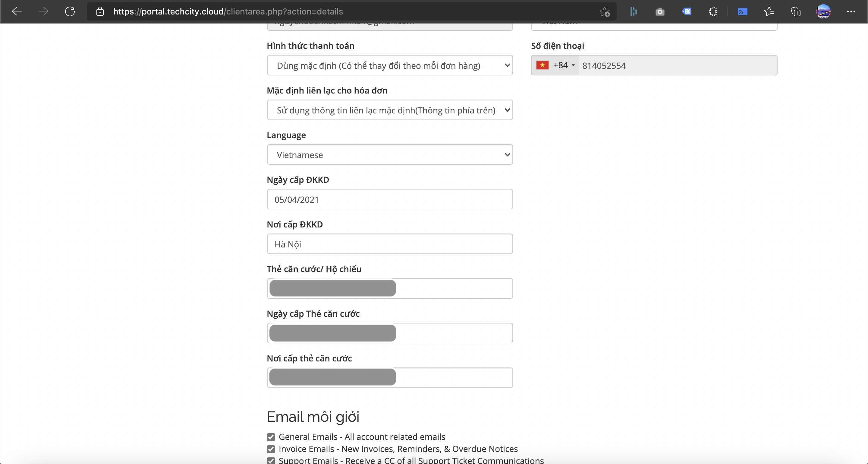The image size is (868, 464).
Task: Click the cast media icon
Action: (742, 12)
